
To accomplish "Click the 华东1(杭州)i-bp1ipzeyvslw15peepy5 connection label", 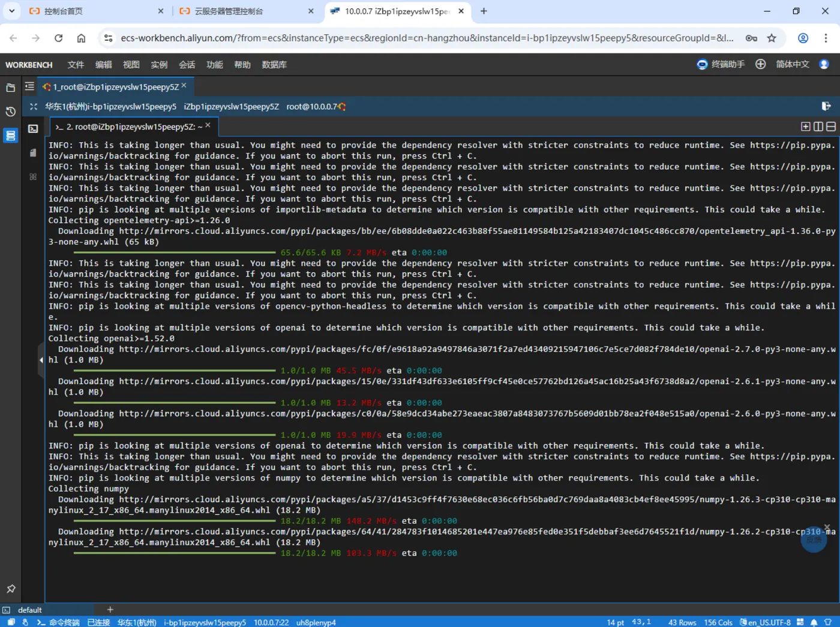I will point(111,107).
